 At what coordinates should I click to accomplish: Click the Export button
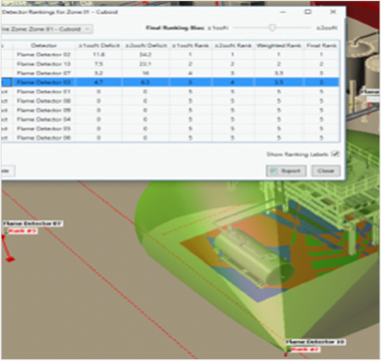(286, 171)
